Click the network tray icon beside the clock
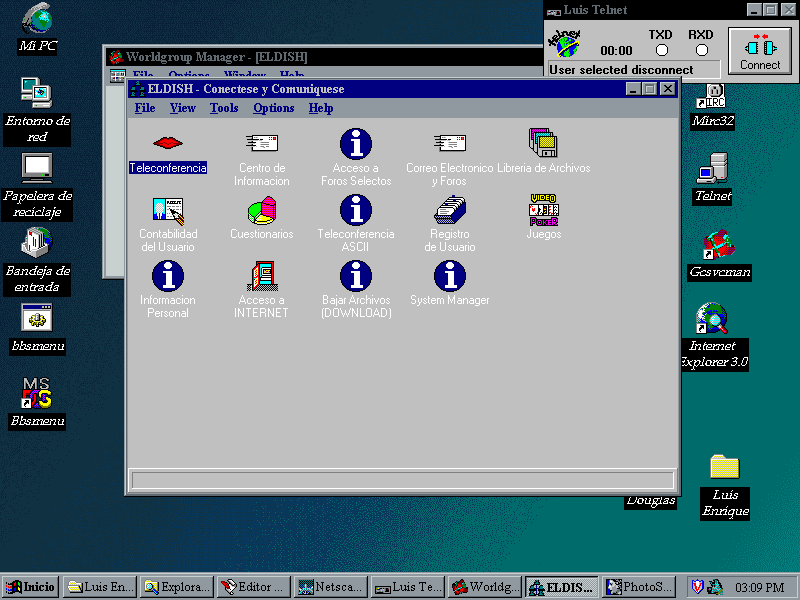The height and width of the screenshot is (600, 800). tap(715, 587)
